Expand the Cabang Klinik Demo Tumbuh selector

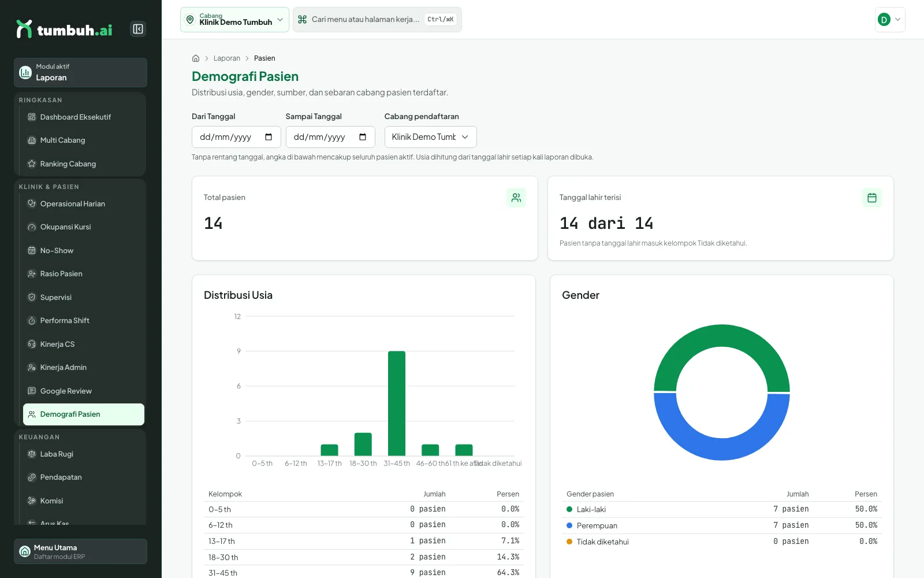[x=234, y=20]
